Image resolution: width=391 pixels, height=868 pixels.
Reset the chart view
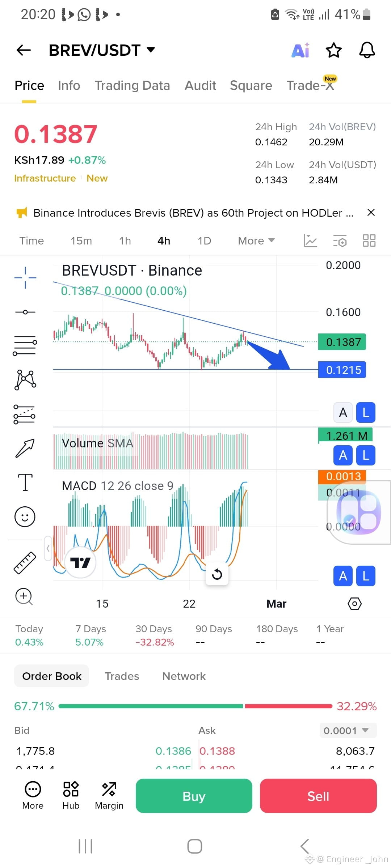pyautogui.click(x=217, y=574)
